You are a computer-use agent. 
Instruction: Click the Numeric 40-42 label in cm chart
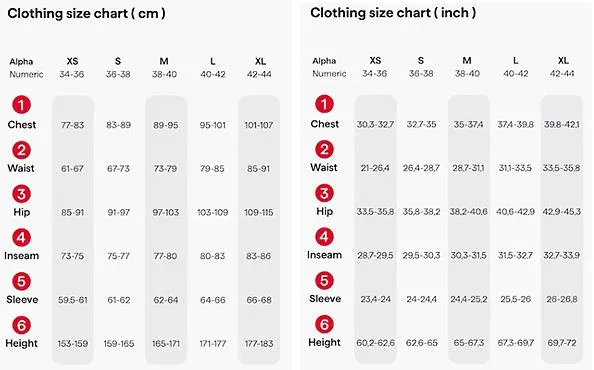tap(213, 75)
